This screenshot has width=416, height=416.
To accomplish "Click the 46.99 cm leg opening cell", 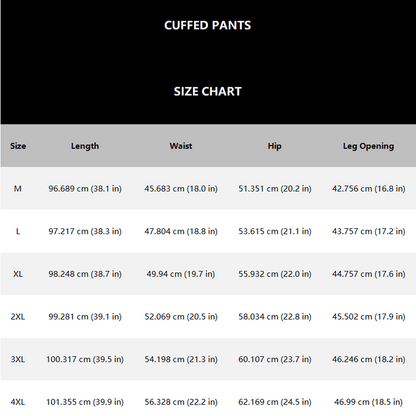I will [368, 402].
